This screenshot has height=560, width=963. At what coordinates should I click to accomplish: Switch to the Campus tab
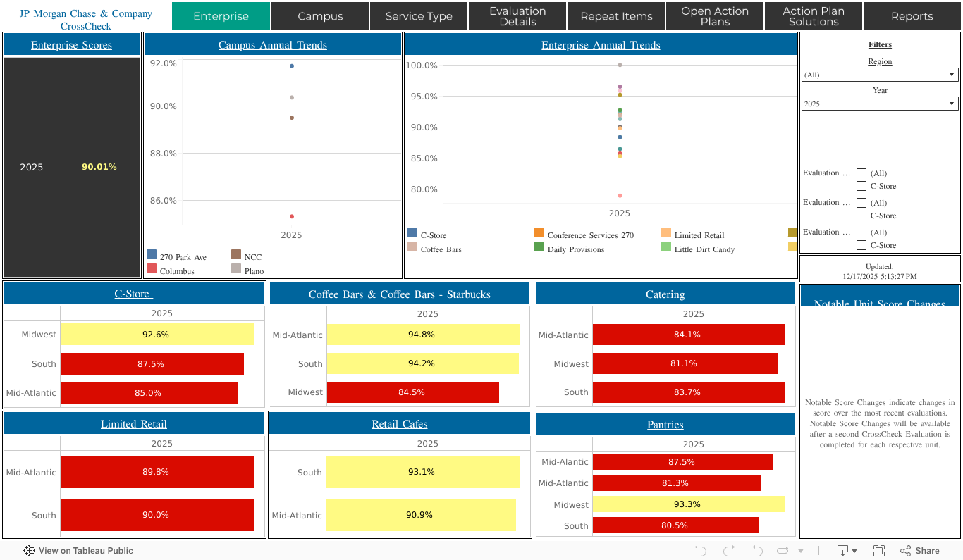(x=320, y=16)
